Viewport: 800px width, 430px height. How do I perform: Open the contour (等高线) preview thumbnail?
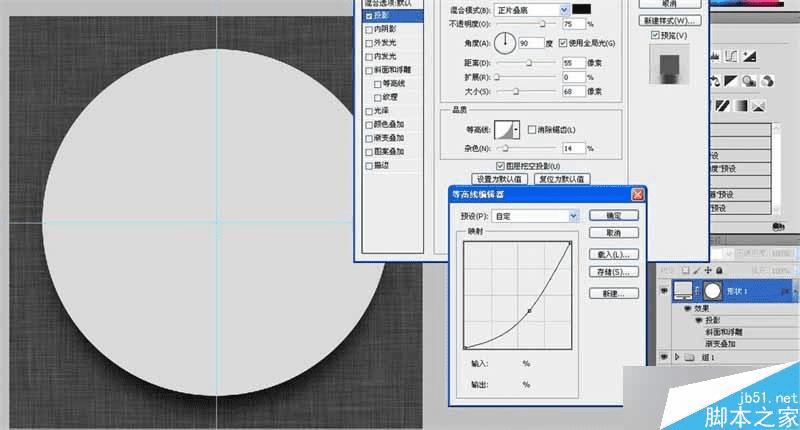click(503, 130)
